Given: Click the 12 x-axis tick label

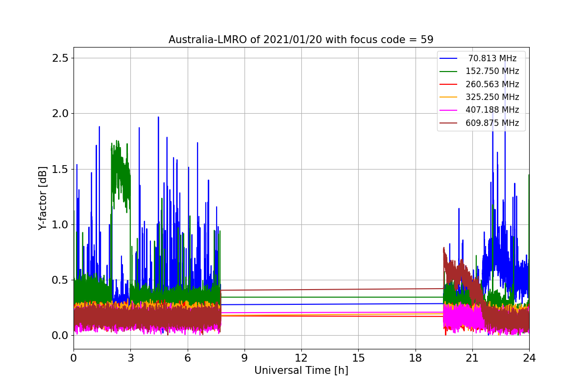Looking at the screenshot, I should tap(301, 358).
